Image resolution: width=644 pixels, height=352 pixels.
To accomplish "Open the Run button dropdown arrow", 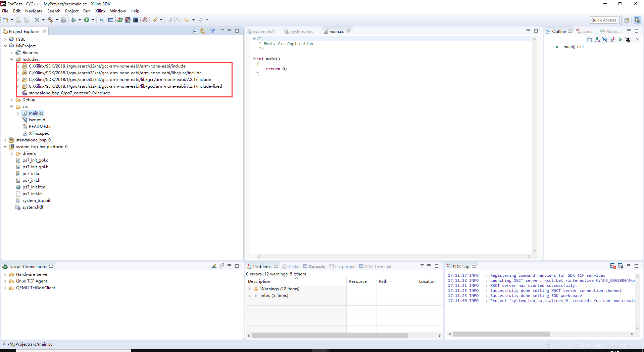I will [93, 20].
